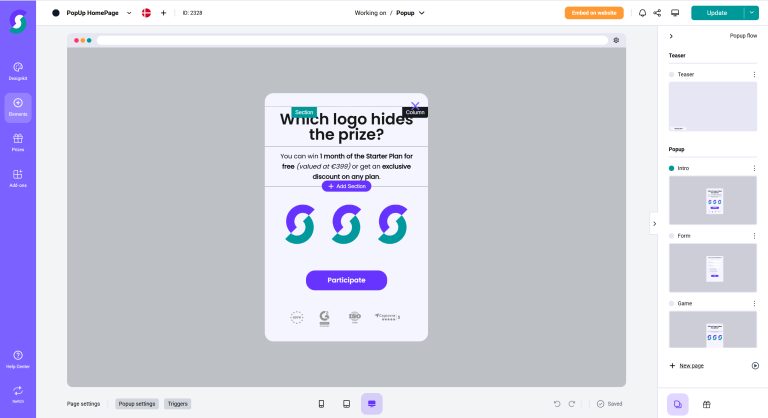768x418 pixels.
Task: Click the undo arrow icon
Action: pyautogui.click(x=557, y=404)
